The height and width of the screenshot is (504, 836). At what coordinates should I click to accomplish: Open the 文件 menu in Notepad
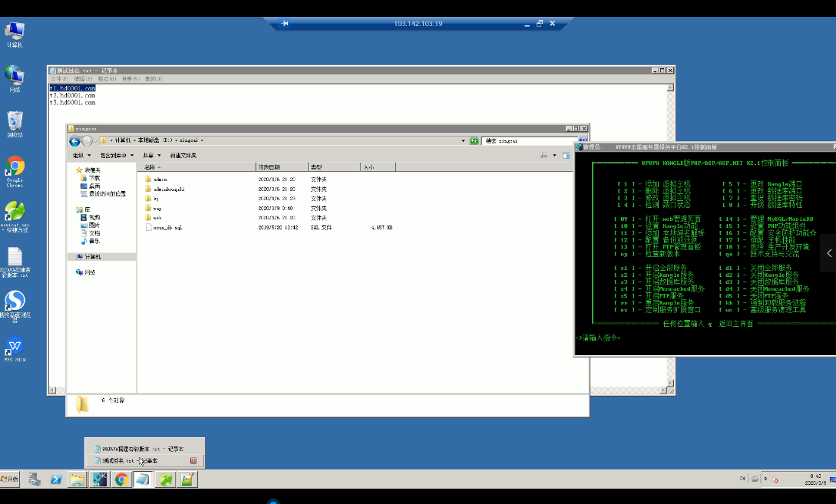coord(57,79)
